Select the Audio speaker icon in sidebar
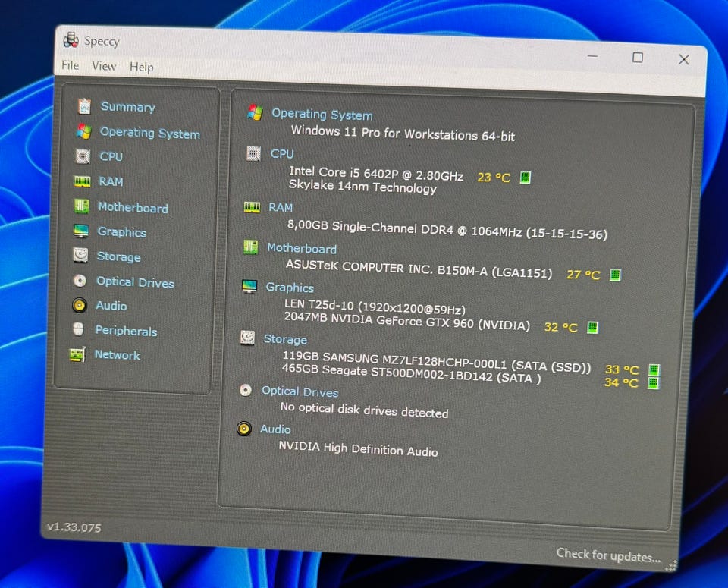The image size is (728, 588). click(80, 305)
